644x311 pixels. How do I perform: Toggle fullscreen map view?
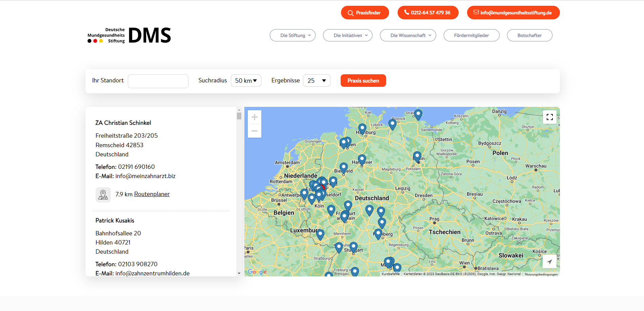tap(549, 117)
